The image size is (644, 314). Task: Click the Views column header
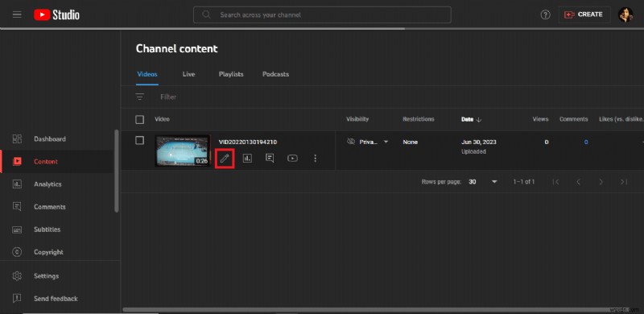tap(540, 119)
